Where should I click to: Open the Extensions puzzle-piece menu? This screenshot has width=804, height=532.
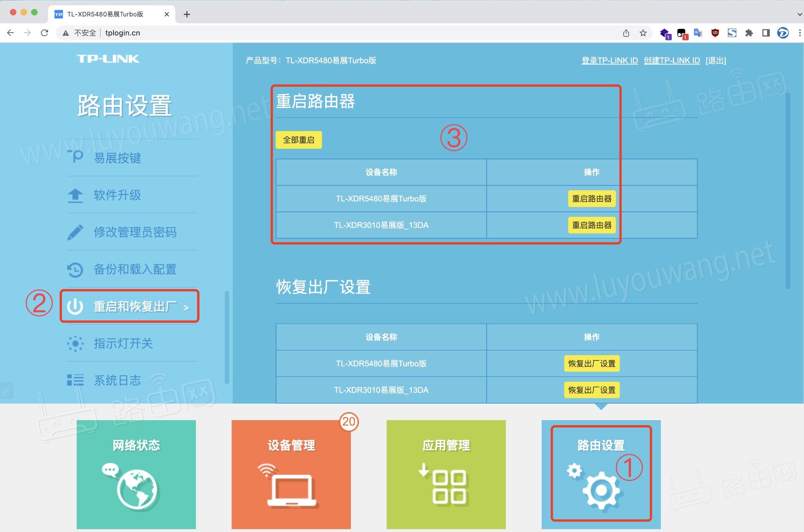pyautogui.click(x=749, y=33)
